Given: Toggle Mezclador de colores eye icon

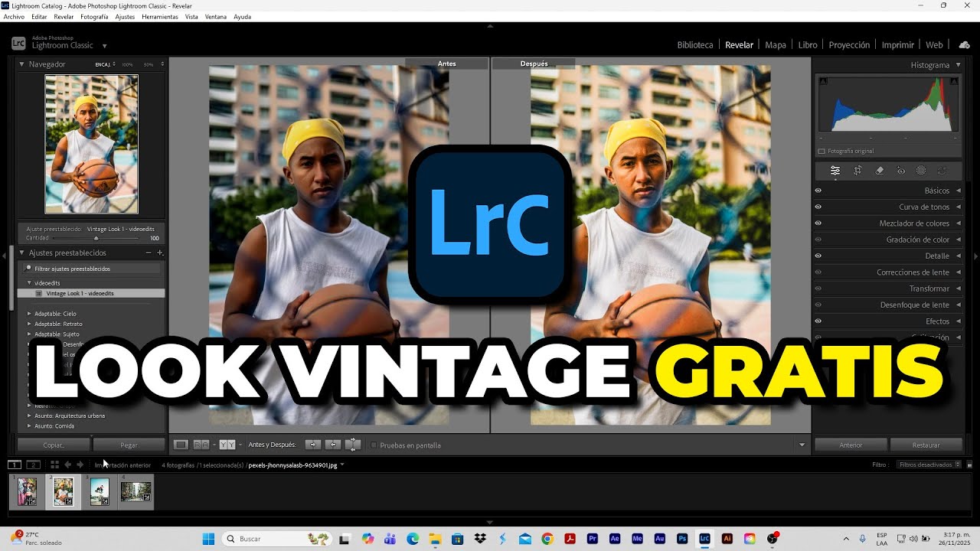Looking at the screenshot, I should tap(818, 223).
